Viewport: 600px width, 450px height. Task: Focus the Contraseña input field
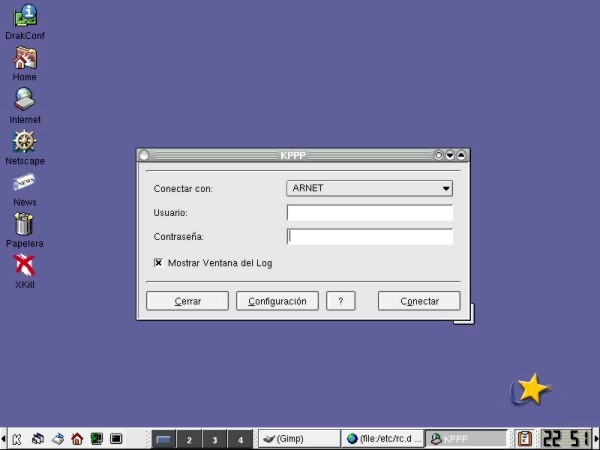pyautogui.click(x=370, y=236)
